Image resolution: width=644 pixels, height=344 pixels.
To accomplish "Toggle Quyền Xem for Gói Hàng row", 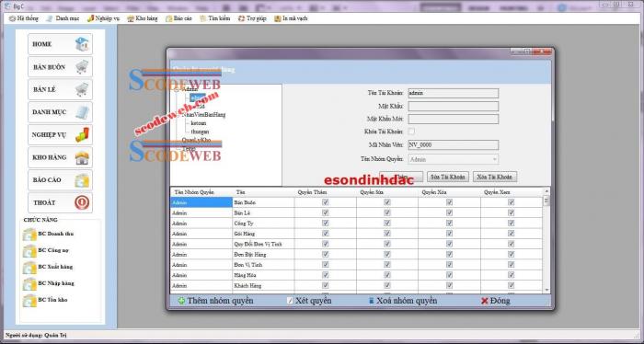I will click(511, 234).
